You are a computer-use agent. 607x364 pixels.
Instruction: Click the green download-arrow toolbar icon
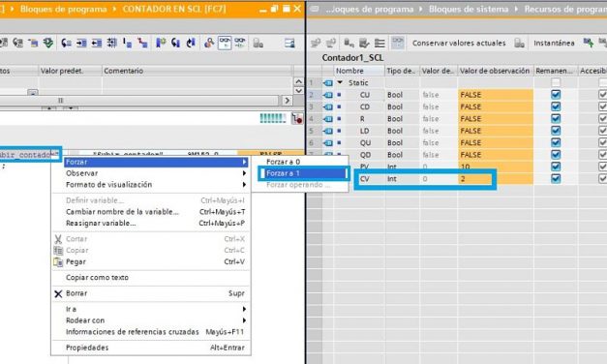click(x=48, y=43)
